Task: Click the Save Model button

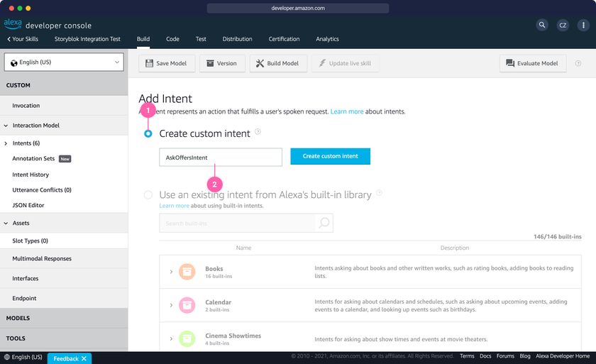Action: (x=167, y=63)
